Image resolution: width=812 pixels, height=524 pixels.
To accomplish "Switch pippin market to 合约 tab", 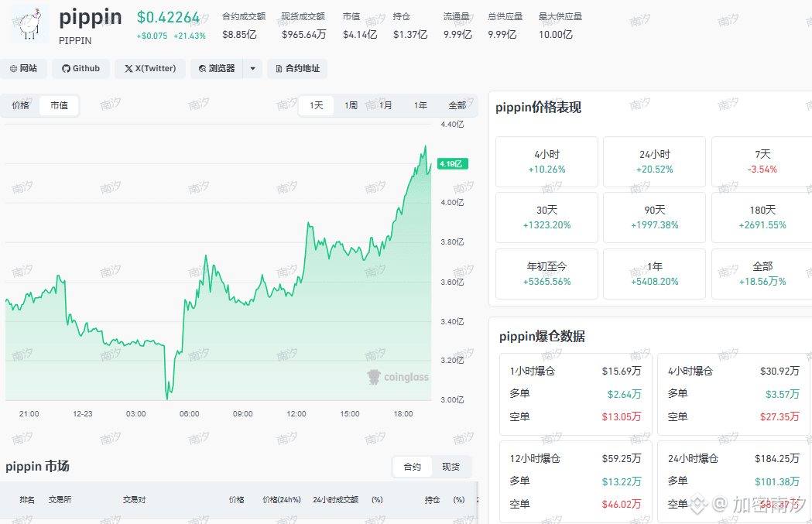I will tap(413, 467).
